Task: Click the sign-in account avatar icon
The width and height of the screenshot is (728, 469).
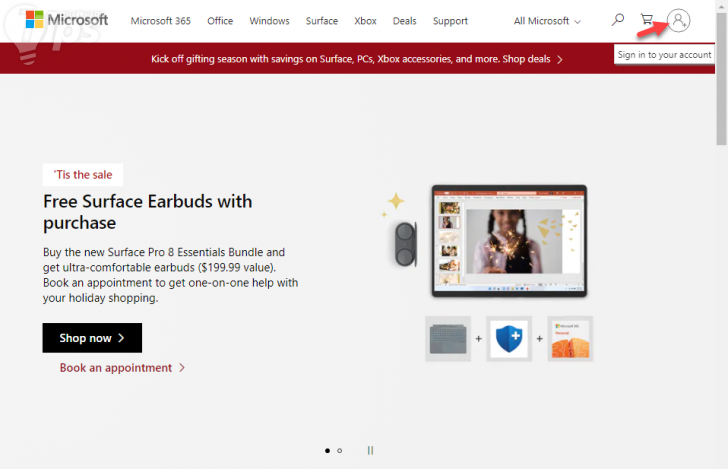Action: click(x=678, y=20)
